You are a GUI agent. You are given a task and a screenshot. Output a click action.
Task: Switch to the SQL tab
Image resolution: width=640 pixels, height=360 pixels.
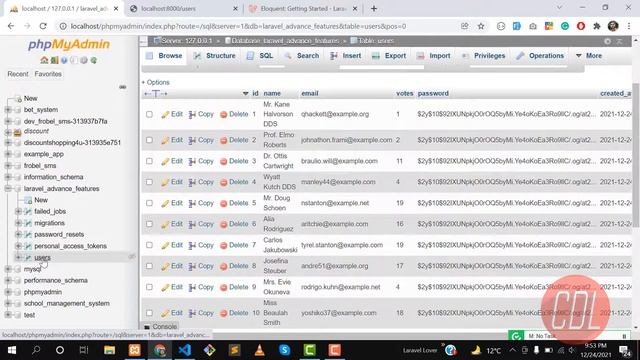[260, 56]
